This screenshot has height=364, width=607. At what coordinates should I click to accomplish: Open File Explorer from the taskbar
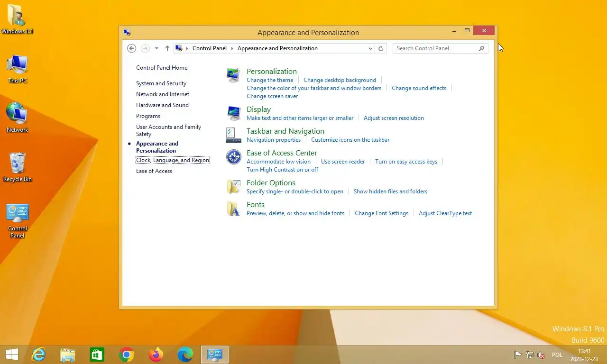coord(68,355)
